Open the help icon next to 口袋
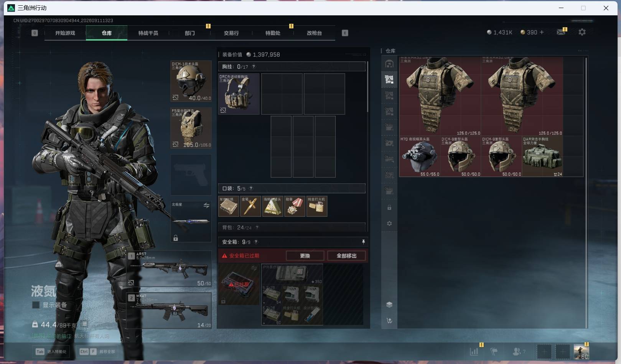Image resolution: width=621 pixels, height=364 pixels. (251, 188)
